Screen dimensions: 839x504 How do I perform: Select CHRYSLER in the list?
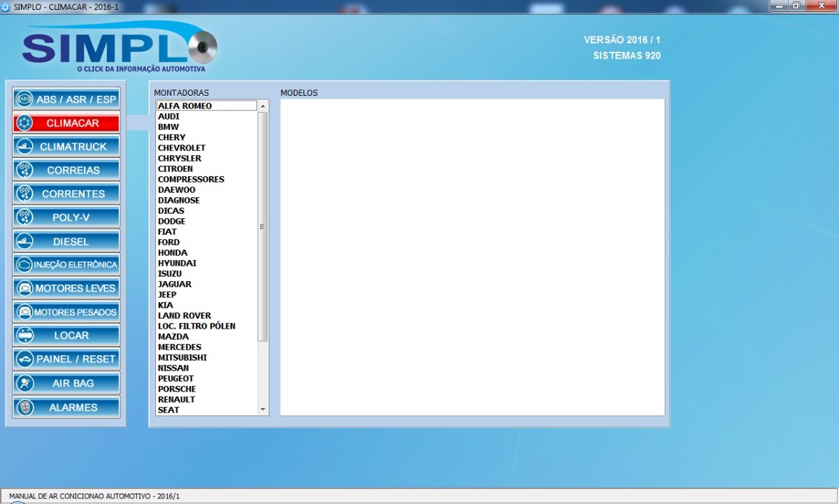tap(206, 158)
